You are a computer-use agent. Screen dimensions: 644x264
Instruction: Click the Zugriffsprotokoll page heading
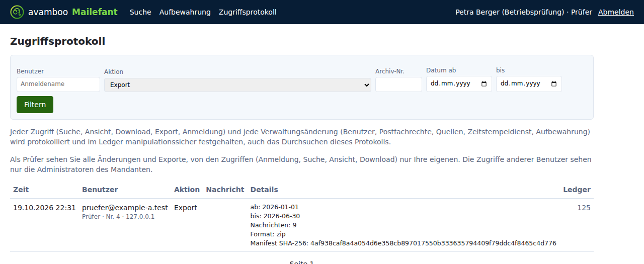(58, 41)
